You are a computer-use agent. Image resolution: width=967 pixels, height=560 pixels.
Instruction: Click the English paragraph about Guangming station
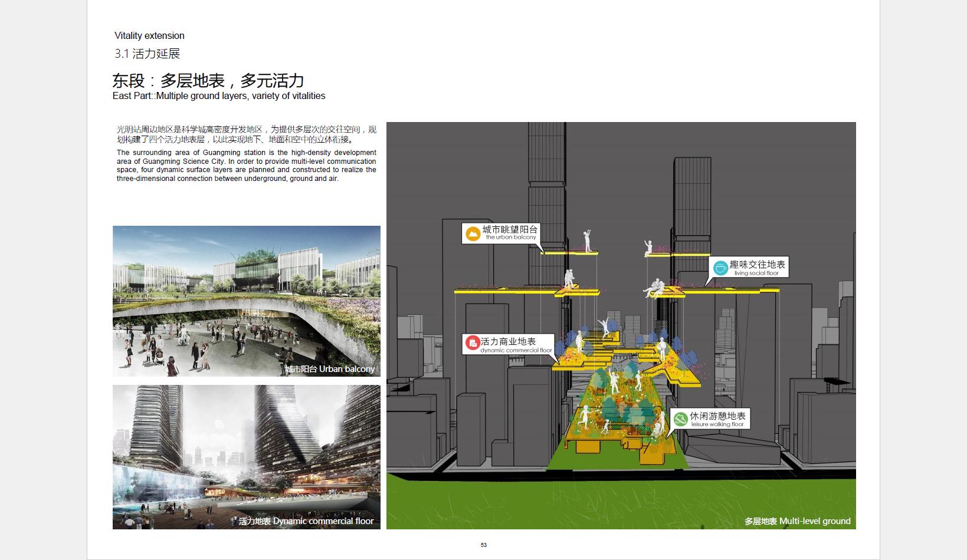coord(247,166)
